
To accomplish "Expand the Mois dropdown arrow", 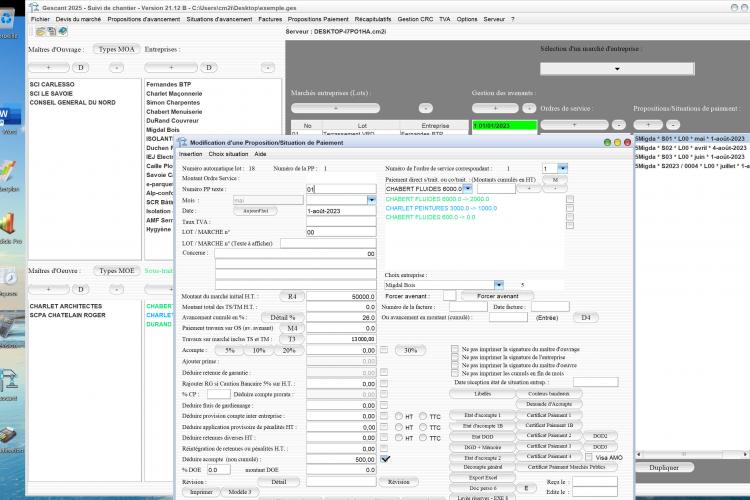I will pos(372,200).
